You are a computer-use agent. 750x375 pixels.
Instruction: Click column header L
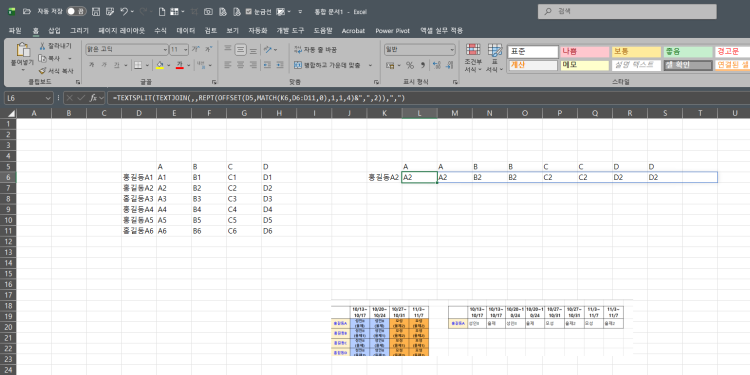[x=419, y=113]
